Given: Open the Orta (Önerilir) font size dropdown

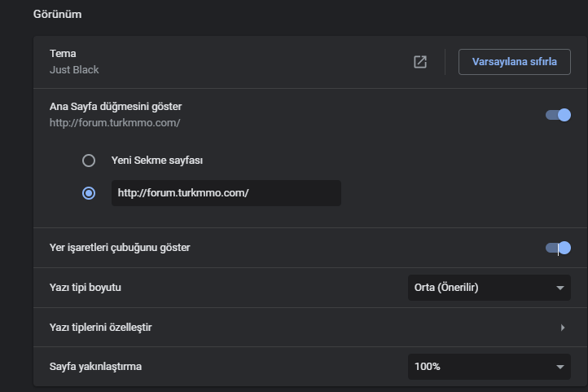Looking at the screenshot, I should pyautogui.click(x=489, y=288).
